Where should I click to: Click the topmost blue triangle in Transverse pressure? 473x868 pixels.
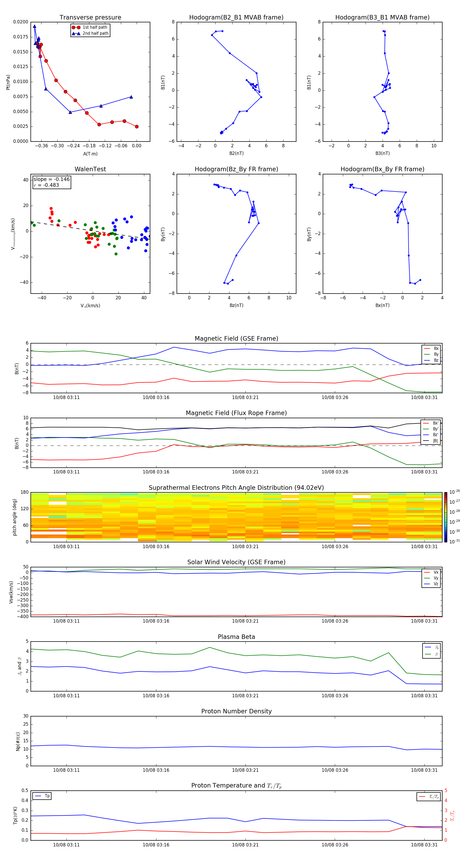(34, 26)
